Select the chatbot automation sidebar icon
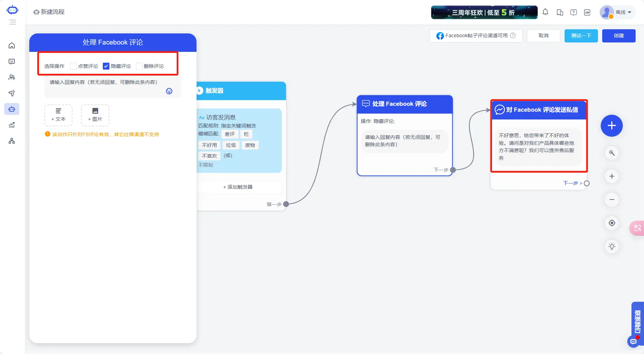Image resolution: width=644 pixels, height=354 pixels. pyautogui.click(x=12, y=109)
